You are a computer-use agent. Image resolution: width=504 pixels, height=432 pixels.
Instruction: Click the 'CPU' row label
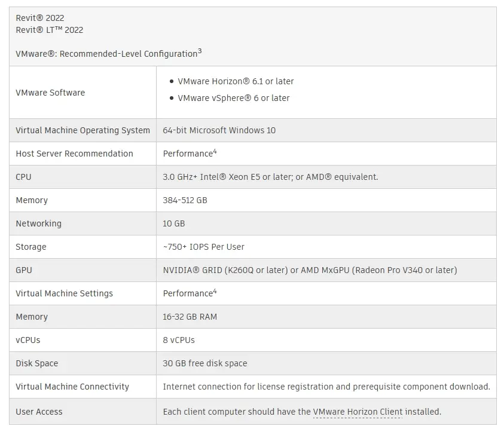coord(23,177)
